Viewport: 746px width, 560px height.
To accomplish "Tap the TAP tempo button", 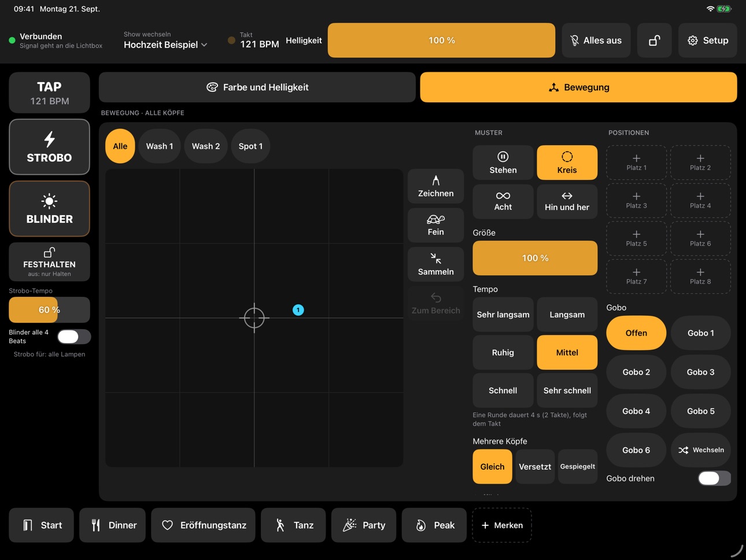I will [x=49, y=93].
